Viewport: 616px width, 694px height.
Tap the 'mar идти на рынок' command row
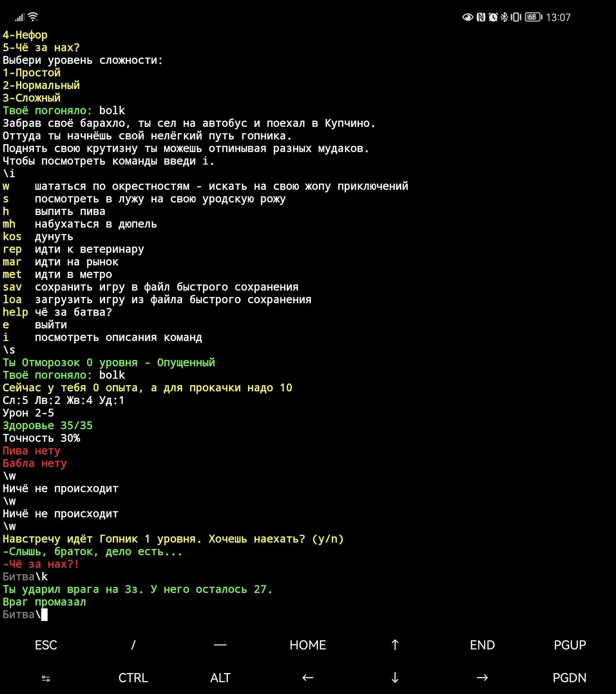point(61,262)
